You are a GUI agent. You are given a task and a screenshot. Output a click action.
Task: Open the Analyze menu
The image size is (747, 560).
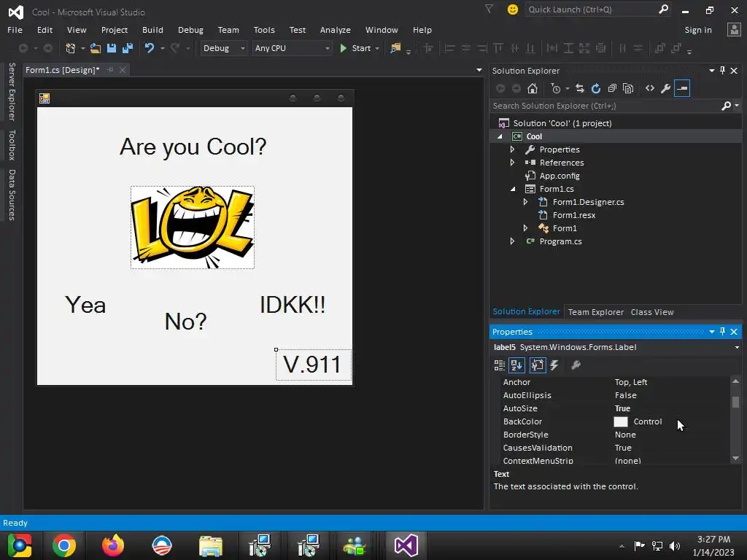click(x=336, y=29)
